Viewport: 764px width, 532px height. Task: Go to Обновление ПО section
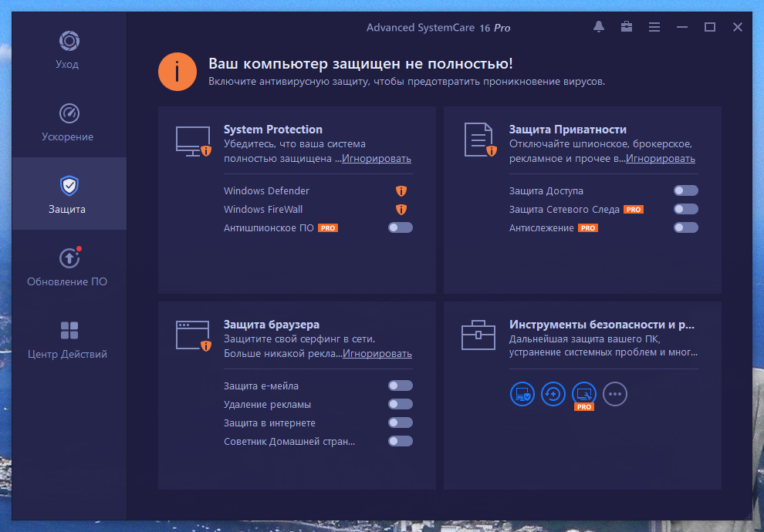click(69, 267)
